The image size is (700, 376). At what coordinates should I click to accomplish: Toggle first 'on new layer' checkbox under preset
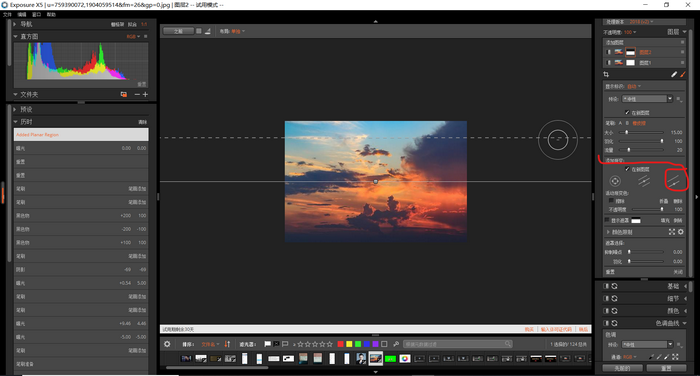627,113
